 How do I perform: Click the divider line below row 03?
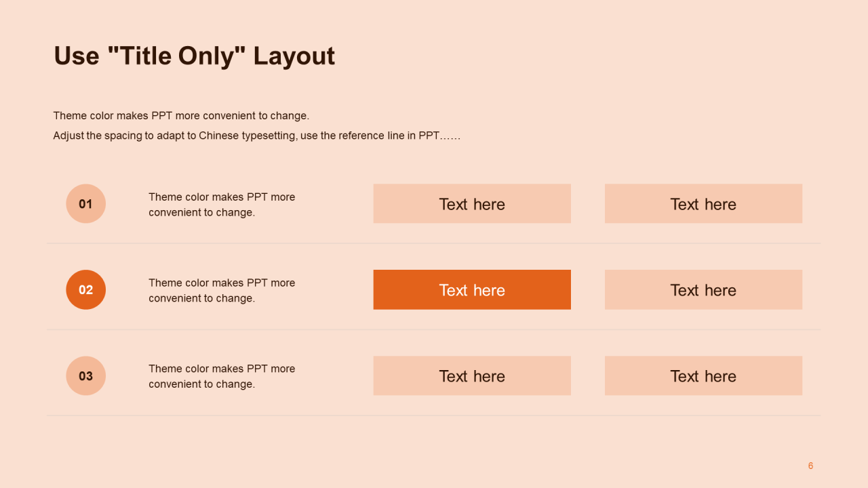[433, 415]
